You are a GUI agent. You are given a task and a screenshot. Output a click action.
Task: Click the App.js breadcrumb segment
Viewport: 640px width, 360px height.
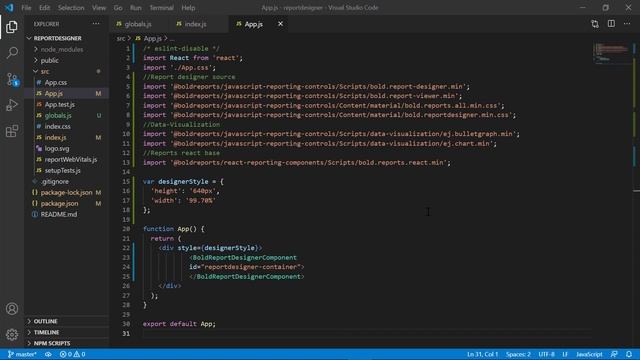point(149,38)
